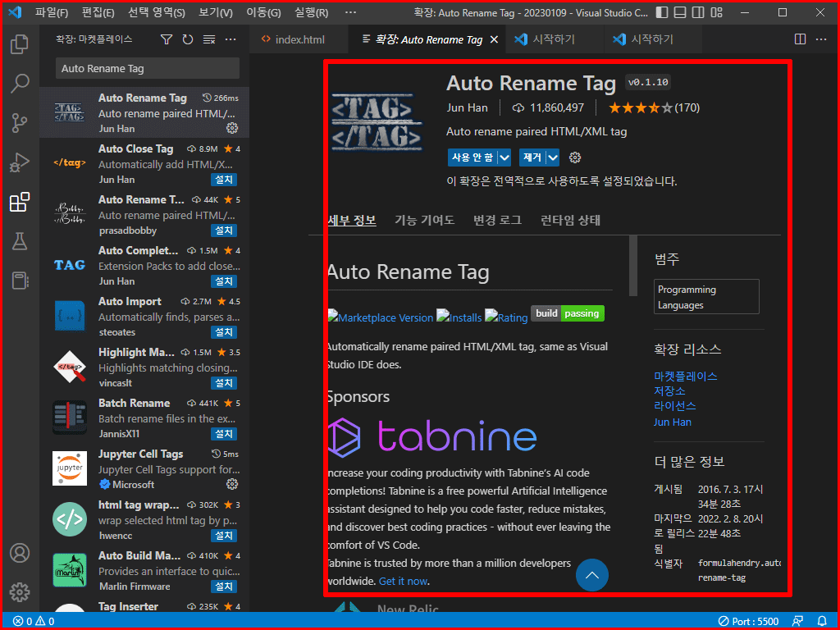Viewport: 840px width, 630px height.
Task: Expand the 사용 안 함 dropdown arrow
Action: [x=504, y=157]
